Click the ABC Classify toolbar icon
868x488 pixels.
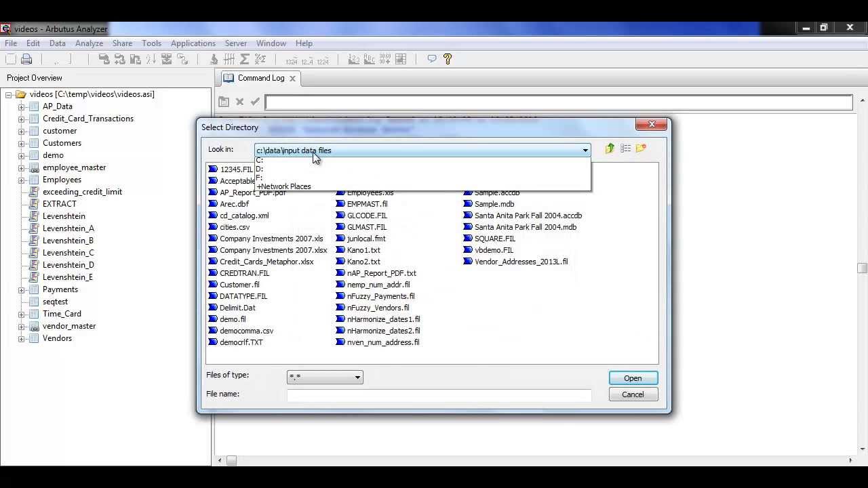coord(370,59)
